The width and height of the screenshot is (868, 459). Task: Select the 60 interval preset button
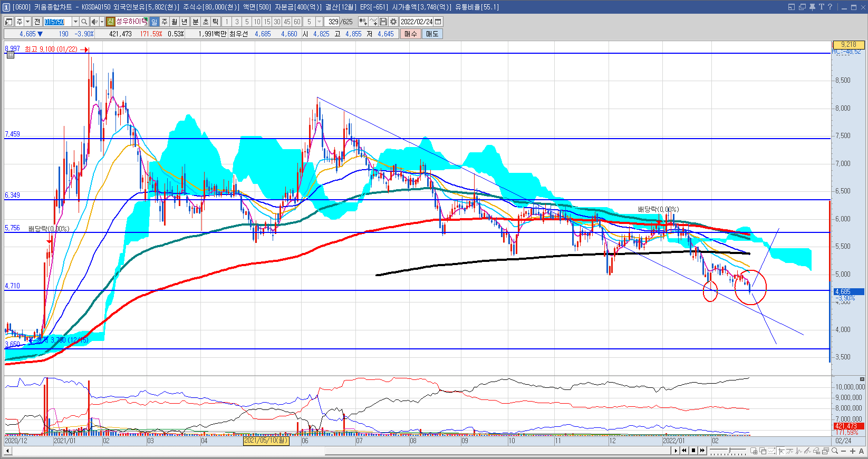(x=297, y=22)
